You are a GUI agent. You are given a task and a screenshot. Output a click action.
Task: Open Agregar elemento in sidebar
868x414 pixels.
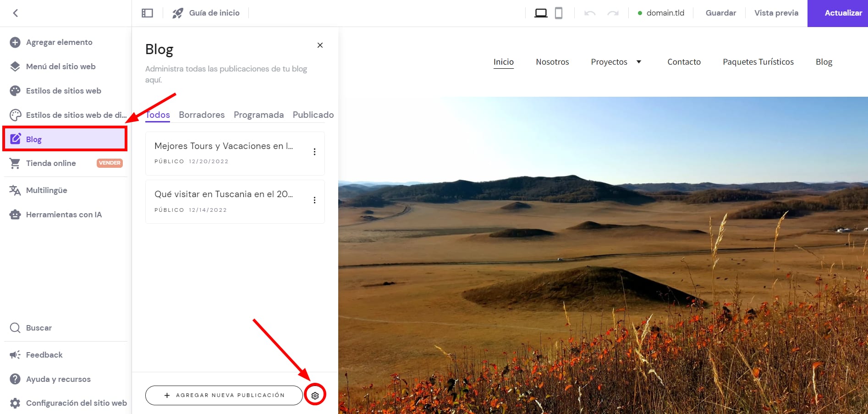[59, 42]
